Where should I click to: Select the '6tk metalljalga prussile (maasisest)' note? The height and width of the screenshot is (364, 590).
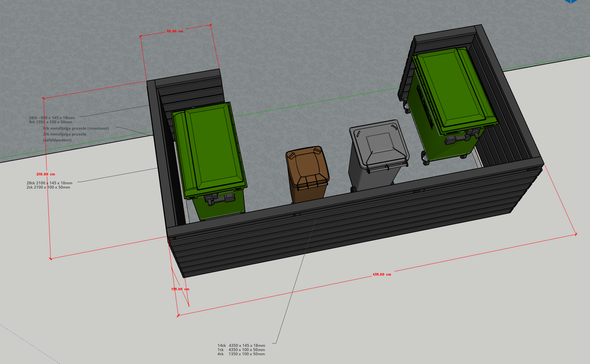(76, 128)
